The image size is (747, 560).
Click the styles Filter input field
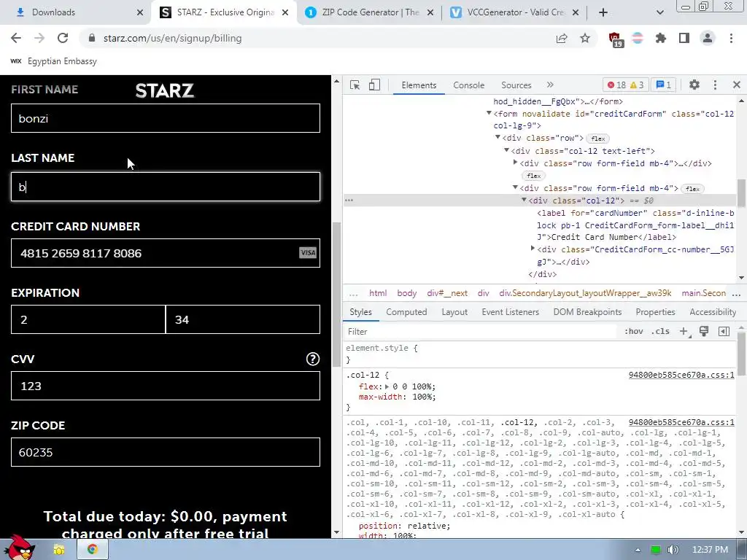click(481, 332)
